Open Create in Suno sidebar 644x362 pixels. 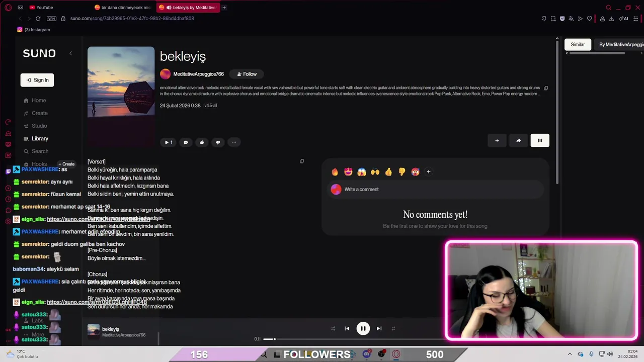[35, 113]
